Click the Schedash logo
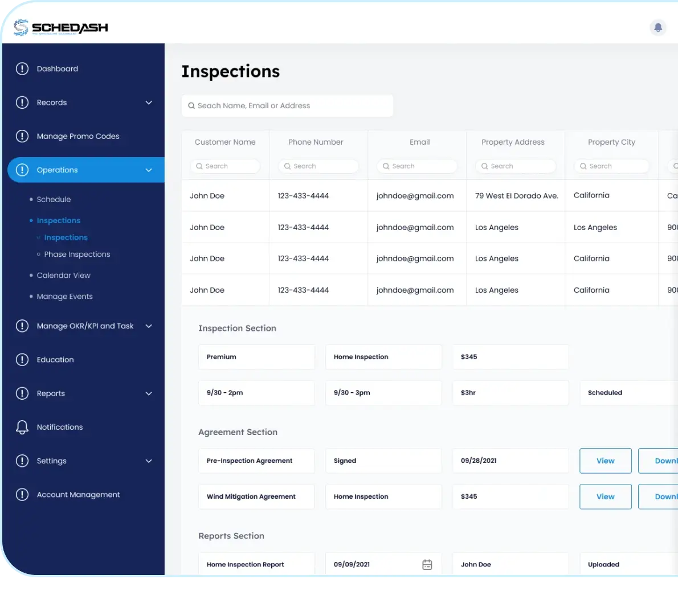Image resolution: width=678 pixels, height=616 pixels. click(60, 28)
